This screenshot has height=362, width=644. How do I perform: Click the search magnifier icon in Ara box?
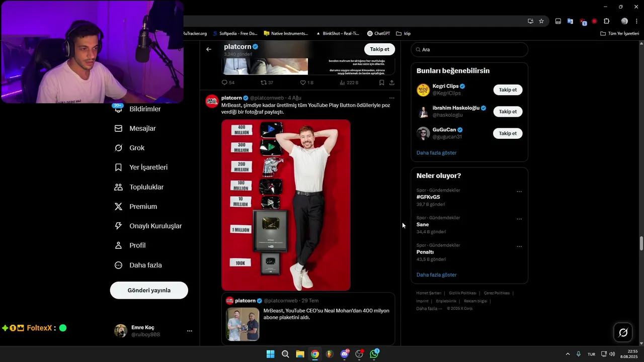point(418,49)
